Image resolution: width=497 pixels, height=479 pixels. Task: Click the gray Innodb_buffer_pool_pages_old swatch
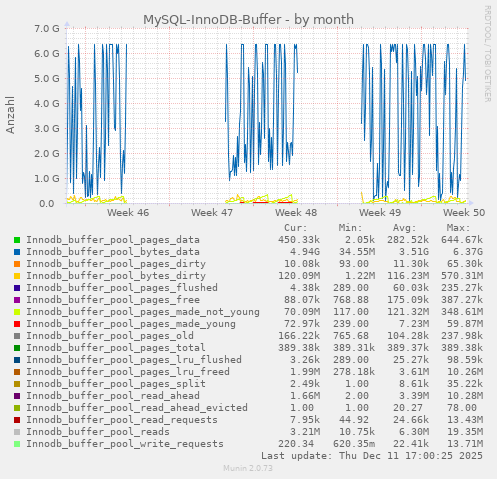[x=17, y=336]
